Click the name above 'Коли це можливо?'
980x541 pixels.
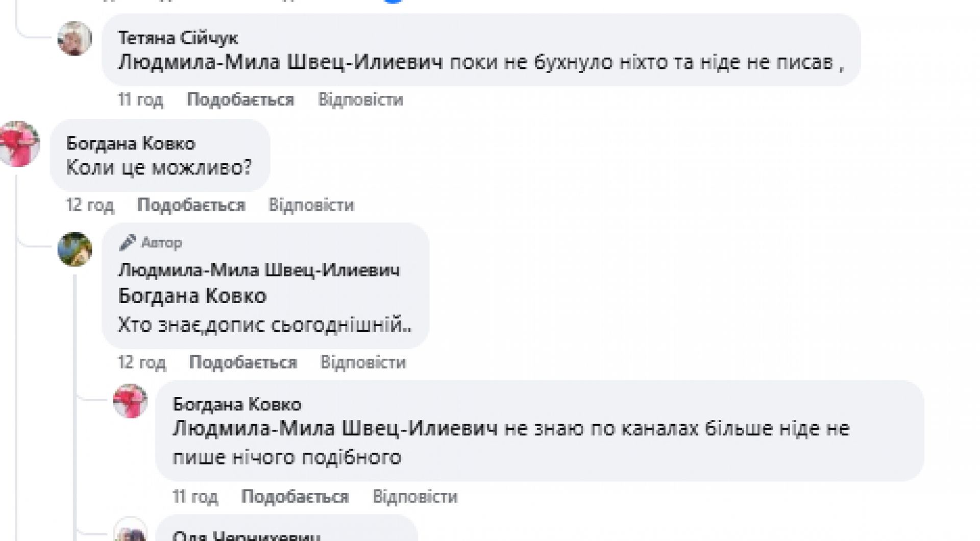pos(131,143)
